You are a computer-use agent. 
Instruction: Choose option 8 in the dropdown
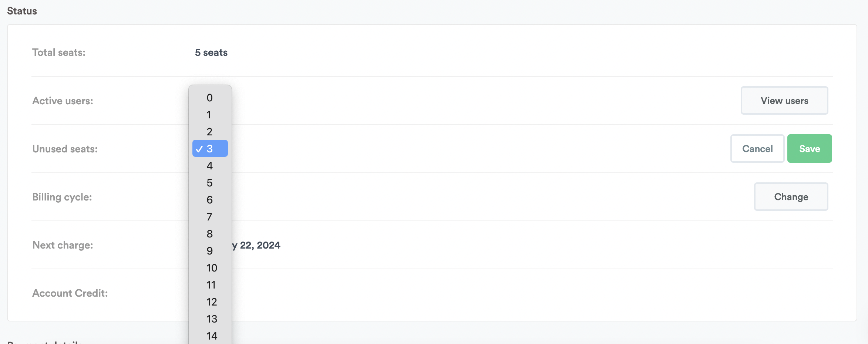210,234
